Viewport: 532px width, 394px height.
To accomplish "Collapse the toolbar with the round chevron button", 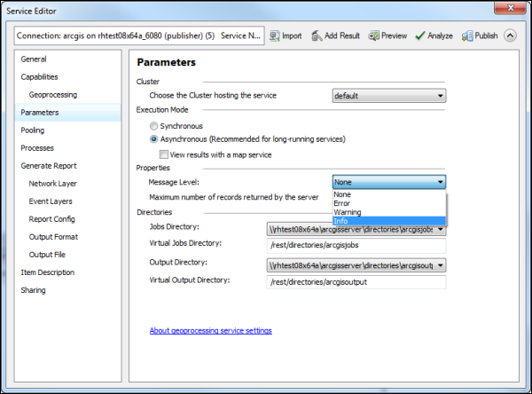I will 510,35.
